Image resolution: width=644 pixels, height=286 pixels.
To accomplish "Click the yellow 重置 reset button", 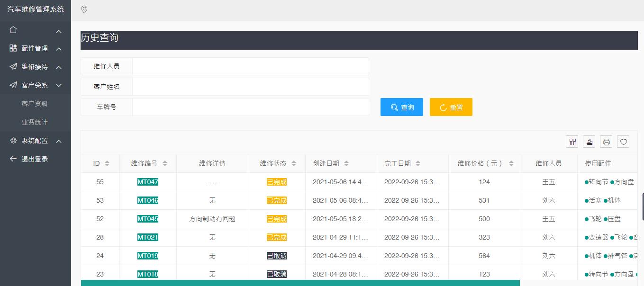I will point(451,107).
